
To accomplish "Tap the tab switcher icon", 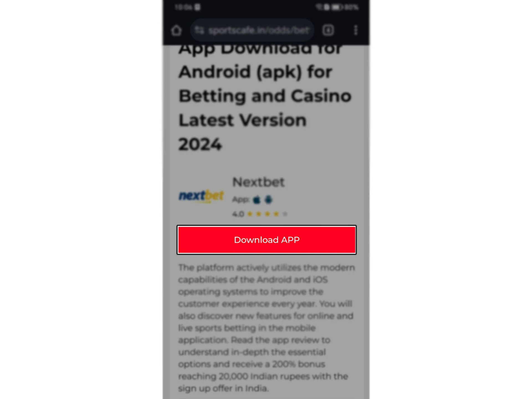I will click(329, 30).
